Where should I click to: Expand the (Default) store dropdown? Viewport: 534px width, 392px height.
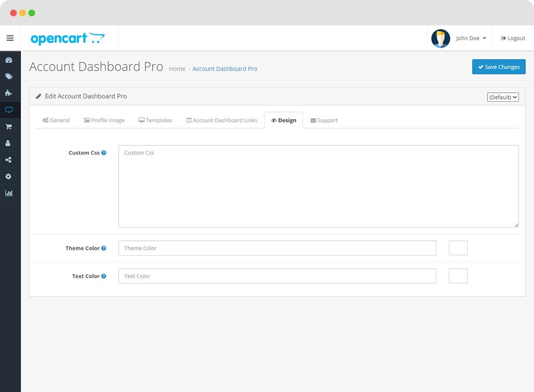(x=503, y=97)
